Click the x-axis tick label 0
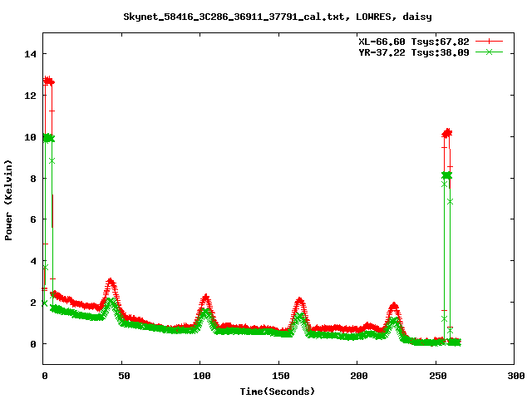 click(x=45, y=376)
